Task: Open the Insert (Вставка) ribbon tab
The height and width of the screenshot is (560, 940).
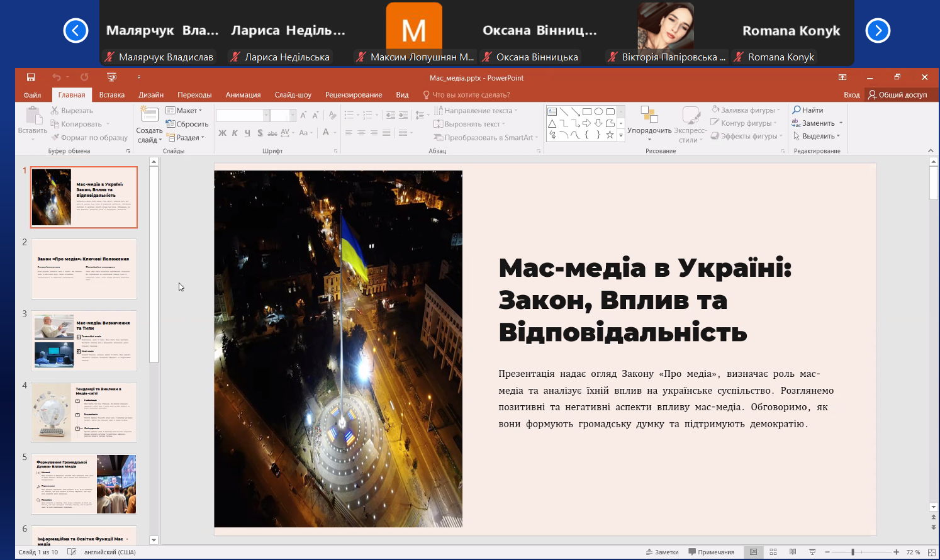Action: [112, 95]
